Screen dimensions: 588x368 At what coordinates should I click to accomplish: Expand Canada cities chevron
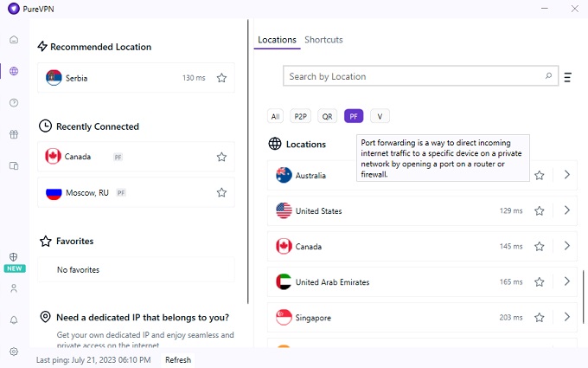pos(567,246)
